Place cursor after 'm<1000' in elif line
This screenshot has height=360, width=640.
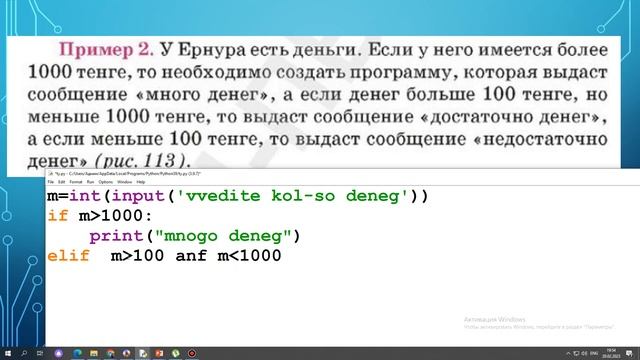pos(282,256)
